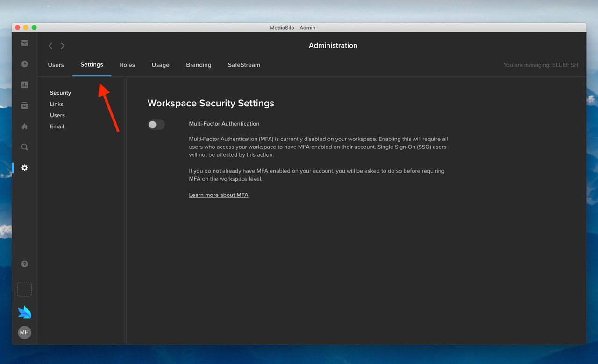Image resolution: width=598 pixels, height=364 pixels.
Task: Open the Branding tab
Action: pos(199,65)
